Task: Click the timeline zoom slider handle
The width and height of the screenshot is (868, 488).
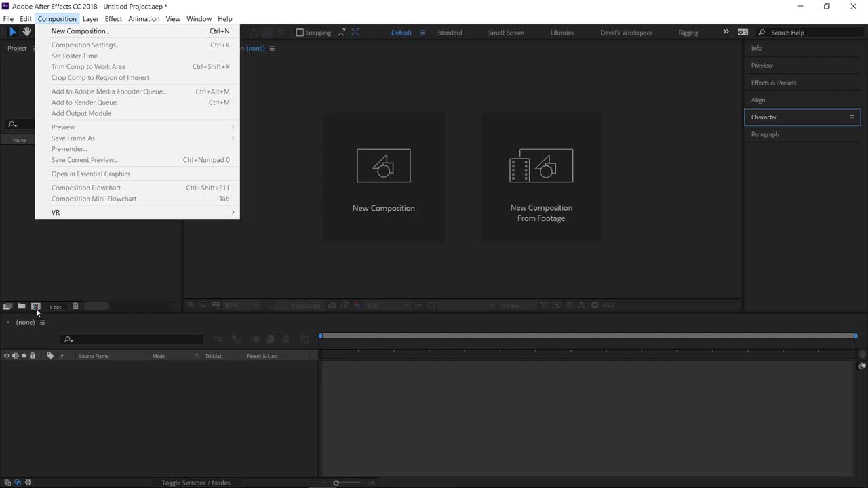Action: coord(336,483)
